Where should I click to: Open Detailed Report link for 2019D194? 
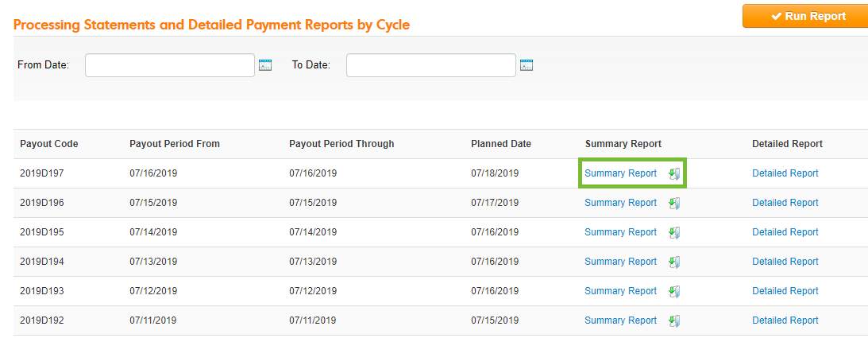pyautogui.click(x=785, y=262)
